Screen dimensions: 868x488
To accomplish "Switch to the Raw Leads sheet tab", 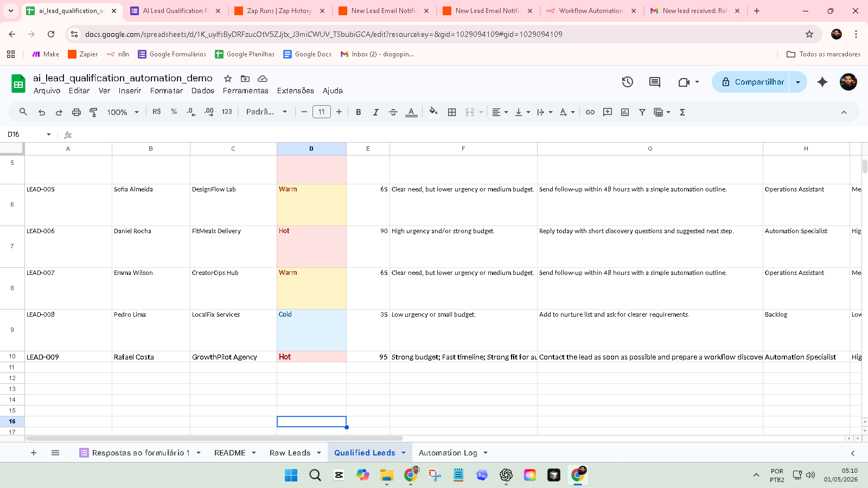I will point(290,453).
